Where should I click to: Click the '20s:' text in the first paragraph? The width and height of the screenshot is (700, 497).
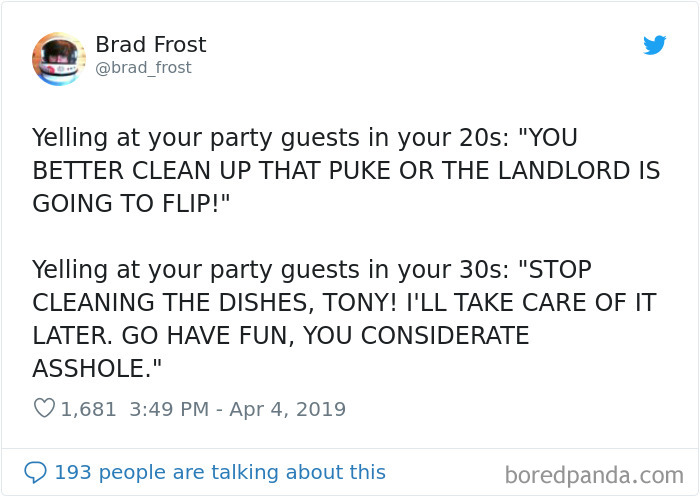point(484,138)
